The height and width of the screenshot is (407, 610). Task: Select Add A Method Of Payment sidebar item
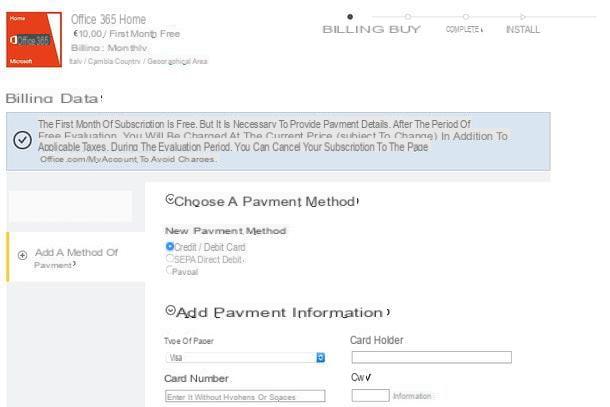pyautogui.click(x=76, y=257)
